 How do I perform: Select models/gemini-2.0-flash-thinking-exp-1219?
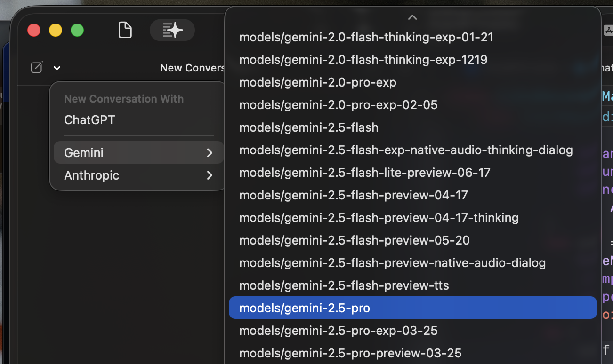[363, 59]
